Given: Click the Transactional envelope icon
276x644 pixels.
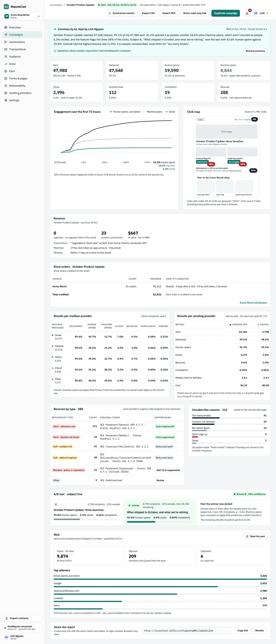Looking at the screenshot, I should (6, 49).
